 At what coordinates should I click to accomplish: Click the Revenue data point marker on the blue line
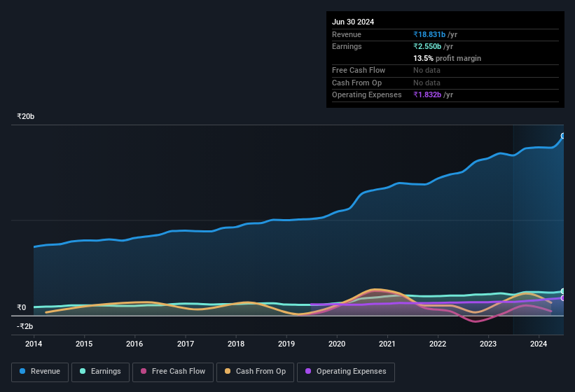click(x=563, y=136)
